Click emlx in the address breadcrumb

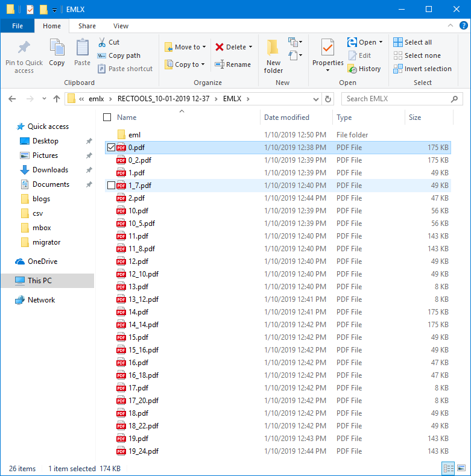pos(96,99)
